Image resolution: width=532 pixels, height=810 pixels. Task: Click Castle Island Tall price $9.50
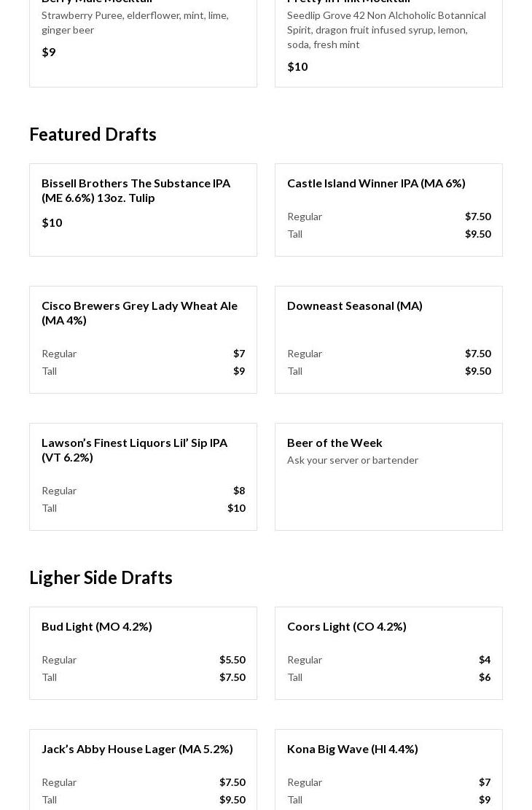(477, 234)
